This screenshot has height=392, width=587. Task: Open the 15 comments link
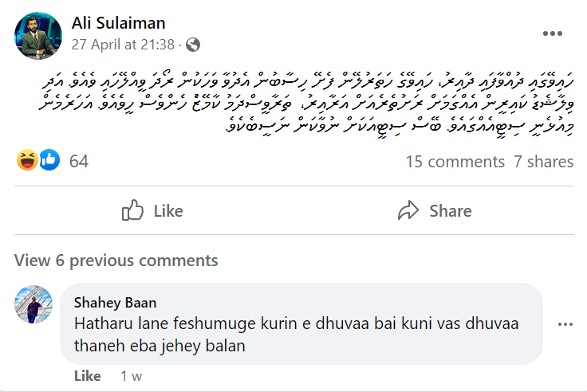tap(455, 162)
